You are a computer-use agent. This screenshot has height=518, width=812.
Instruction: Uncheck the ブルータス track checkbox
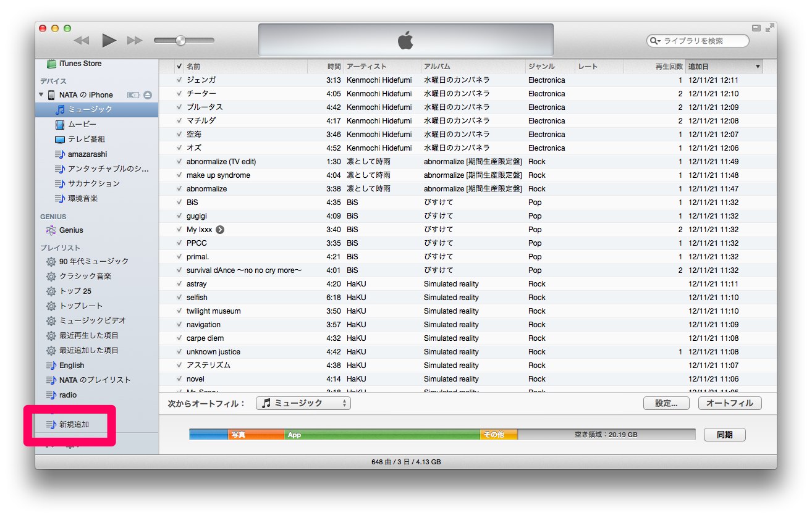point(179,107)
